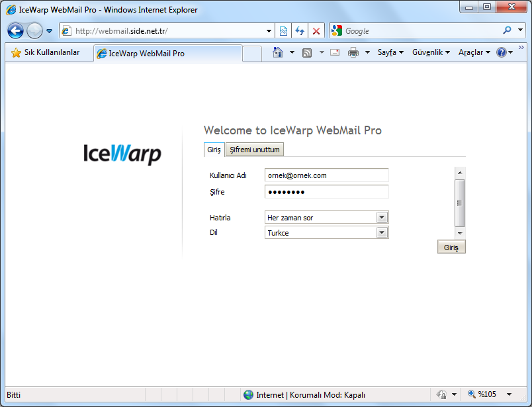This screenshot has height=407, width=532.
Task: Switch to the Şifremi unuttum tab
Action: 255,150
